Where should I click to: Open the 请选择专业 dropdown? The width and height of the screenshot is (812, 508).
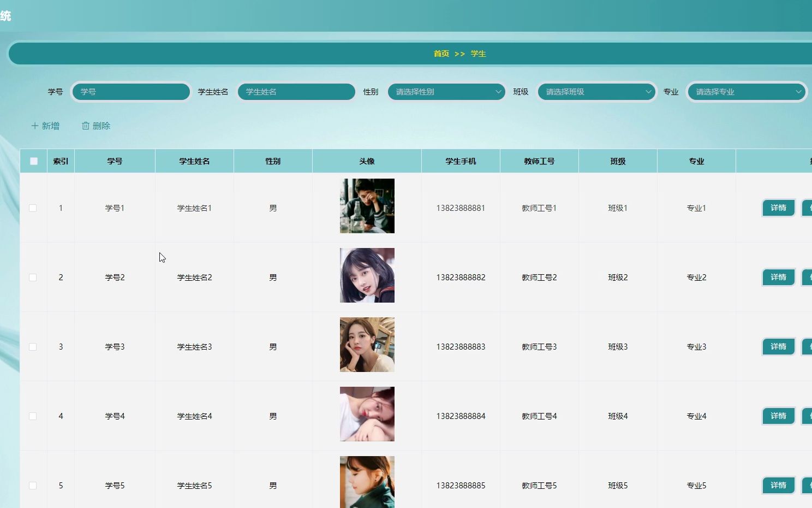coord(747,92)
